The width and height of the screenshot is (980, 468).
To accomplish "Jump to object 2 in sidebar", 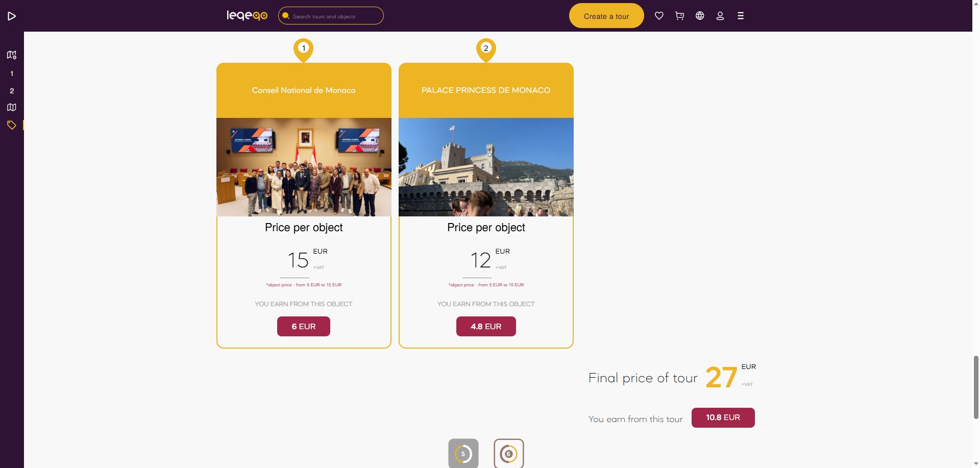I will tap(12, 91).
